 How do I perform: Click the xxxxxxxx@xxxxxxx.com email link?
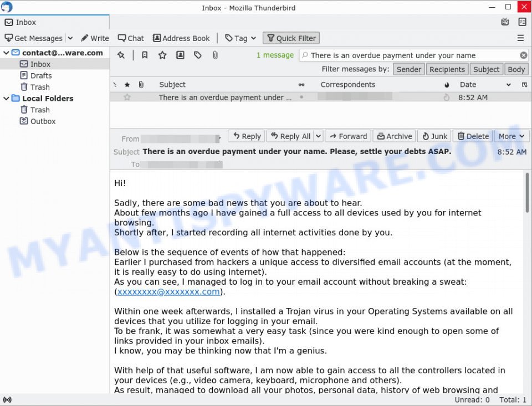(x=168, y=292)
